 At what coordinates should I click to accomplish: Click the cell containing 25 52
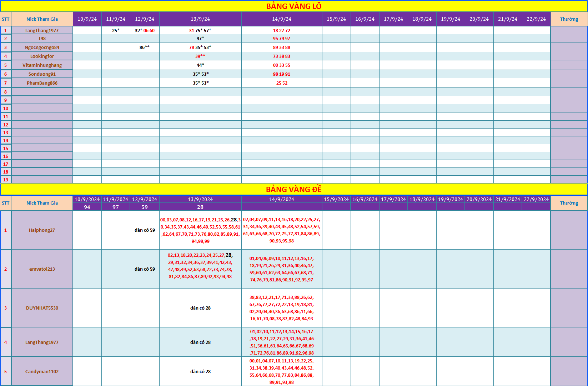(282, 83)
